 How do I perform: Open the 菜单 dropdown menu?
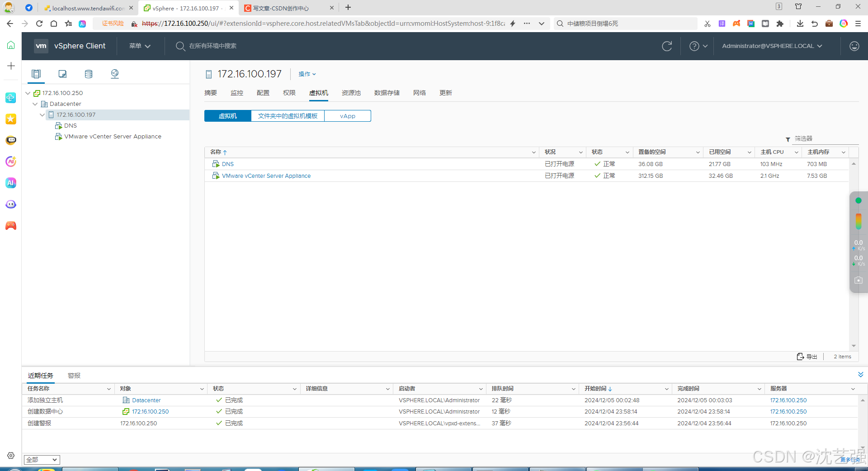click(x=140, y=46)
